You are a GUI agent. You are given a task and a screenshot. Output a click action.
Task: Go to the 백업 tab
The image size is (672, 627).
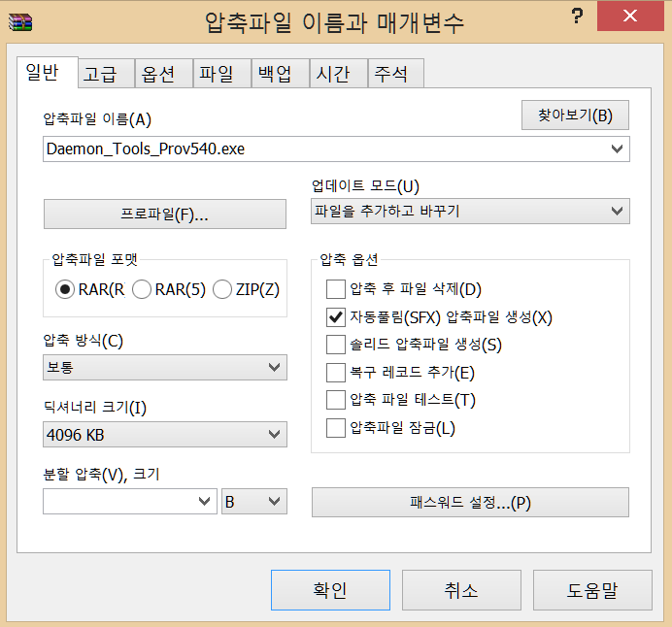coord(281,73)
